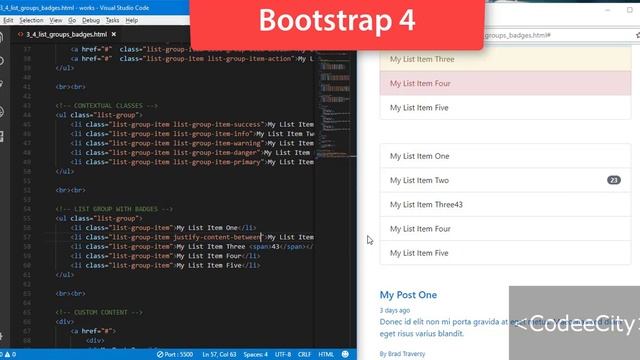This screenshot has width=640, height=360.
Task: Close the 3_4_list_groups_badges.html tab
Action: [x=114, y=34]
